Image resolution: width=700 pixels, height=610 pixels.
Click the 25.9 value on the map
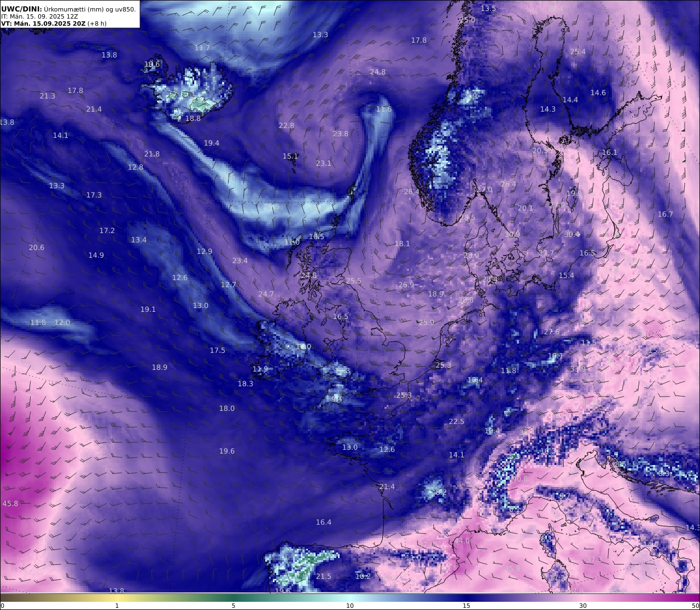pos(427,323)
